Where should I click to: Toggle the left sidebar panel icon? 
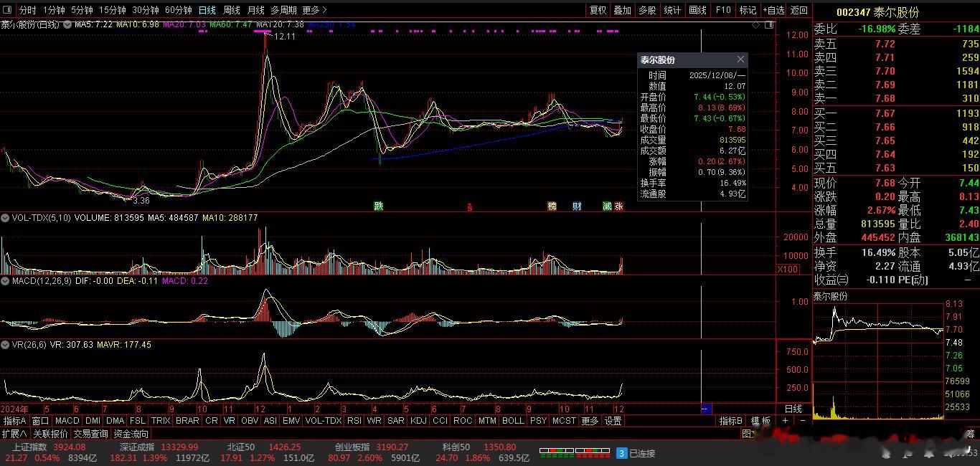click(9, 10)
